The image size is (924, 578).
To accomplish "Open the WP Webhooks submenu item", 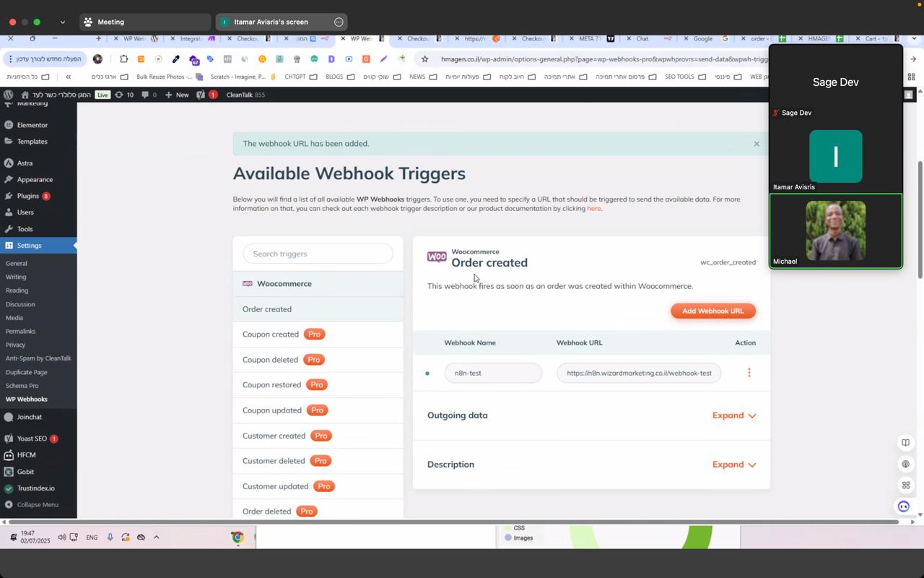I will click(27, 400).
